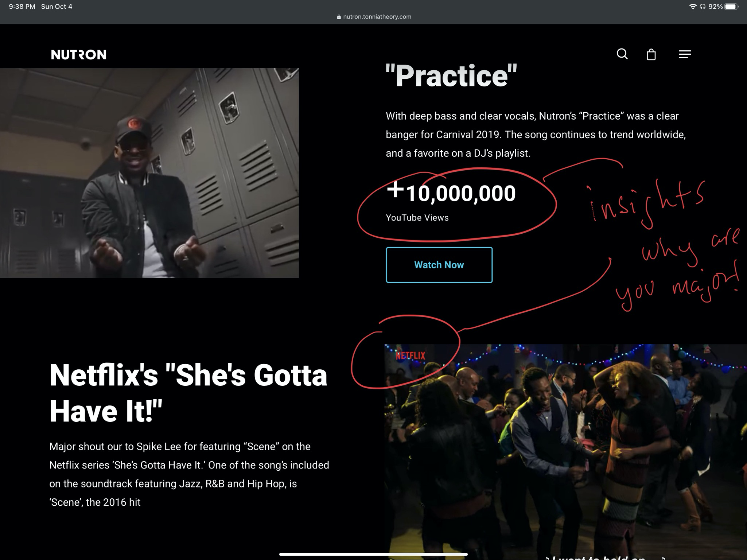Click the Watch Now button
The height and width of the screenshot is (560, 747).
[x=439, y=265]
